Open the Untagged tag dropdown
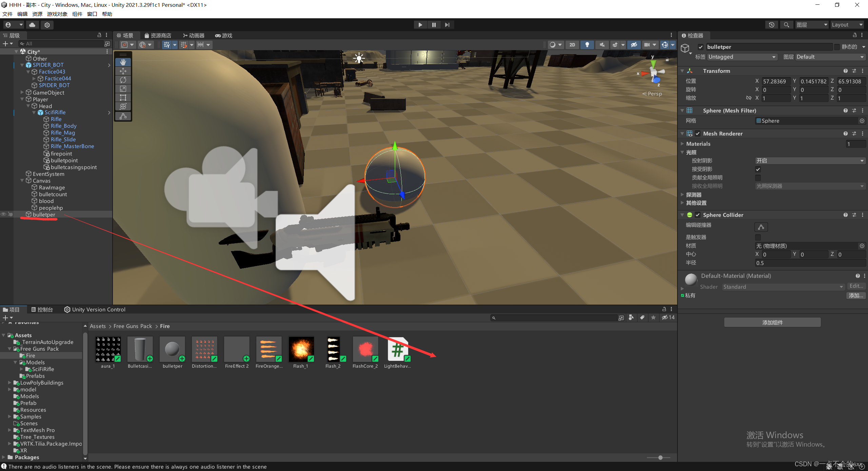Screen dimensions: 868x471 tap(742, 57)
